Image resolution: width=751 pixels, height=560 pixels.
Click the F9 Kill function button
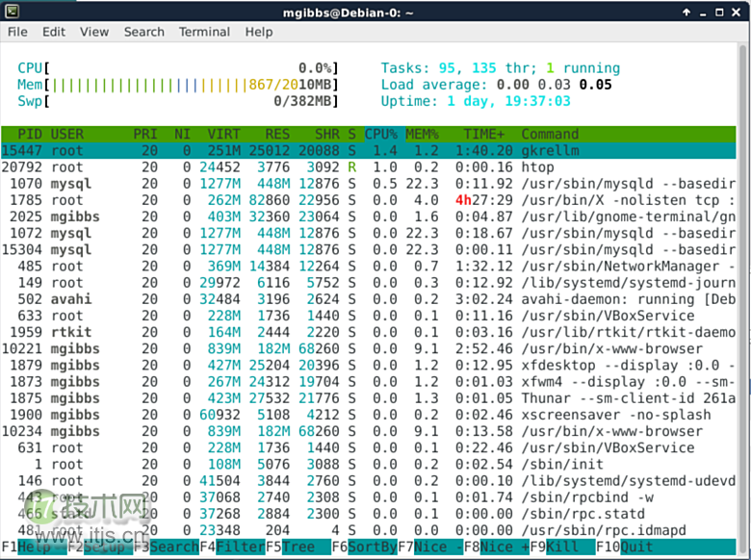[x=562, y=547]
